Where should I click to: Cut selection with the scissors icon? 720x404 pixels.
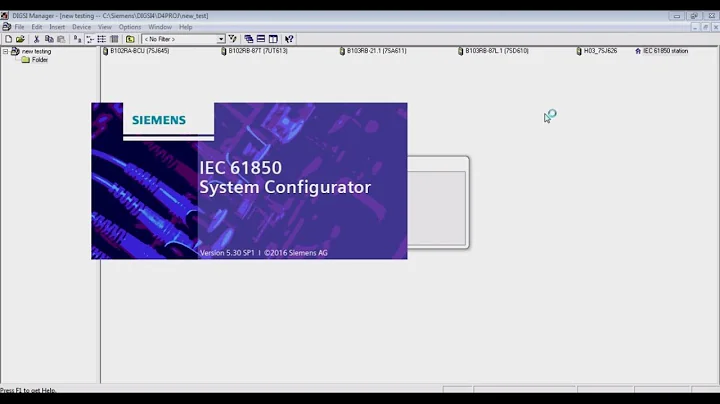click(x=36, y=39)
